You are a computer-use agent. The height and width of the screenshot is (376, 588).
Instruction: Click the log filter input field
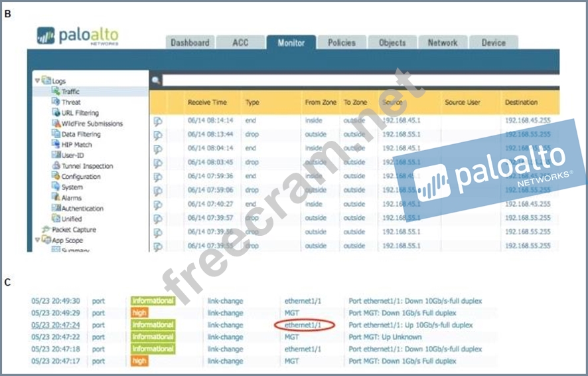tap(358, 80)
